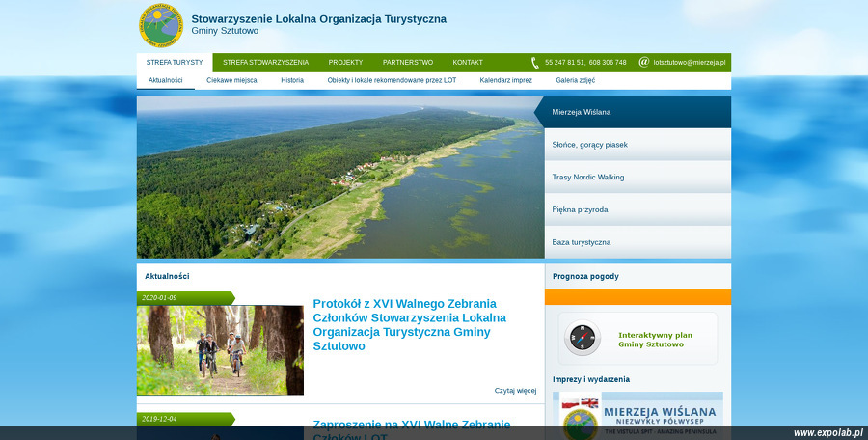
Task: Open the KONTAKT page
Action: pyautogui.click(x=468, y=63)
